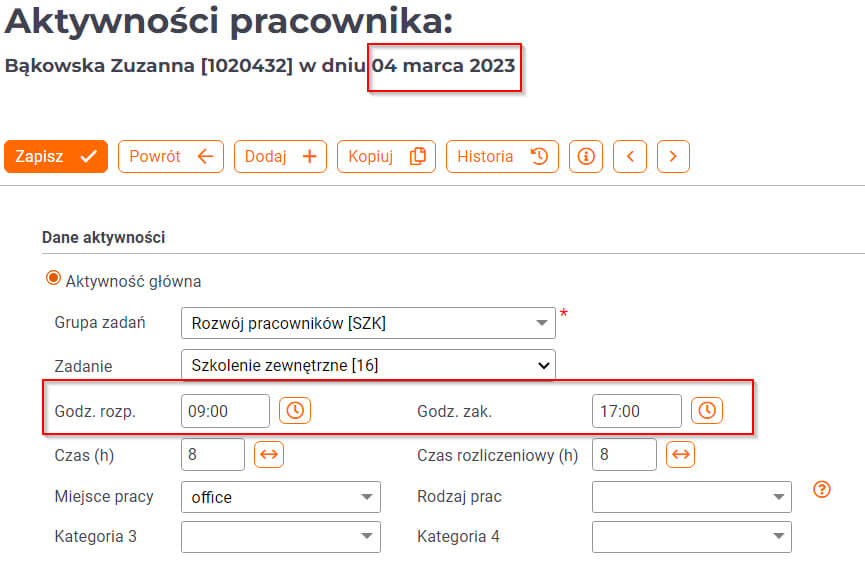The width and height of the screenshot is (865, 564).
Task: Click the Powrót back button
Action: (171, 156)
